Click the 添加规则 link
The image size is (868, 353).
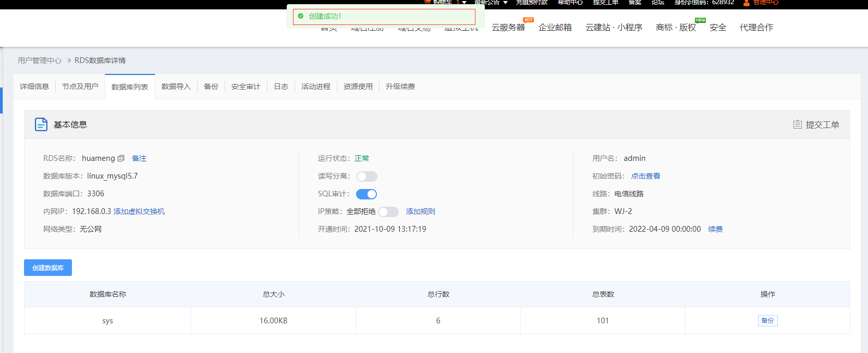[421, 211]
